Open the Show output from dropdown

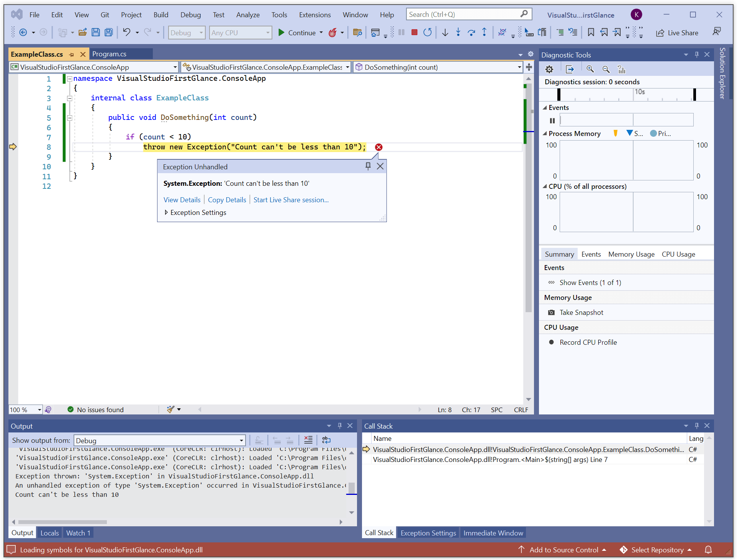pyautogui.click(x=241, y=440)
